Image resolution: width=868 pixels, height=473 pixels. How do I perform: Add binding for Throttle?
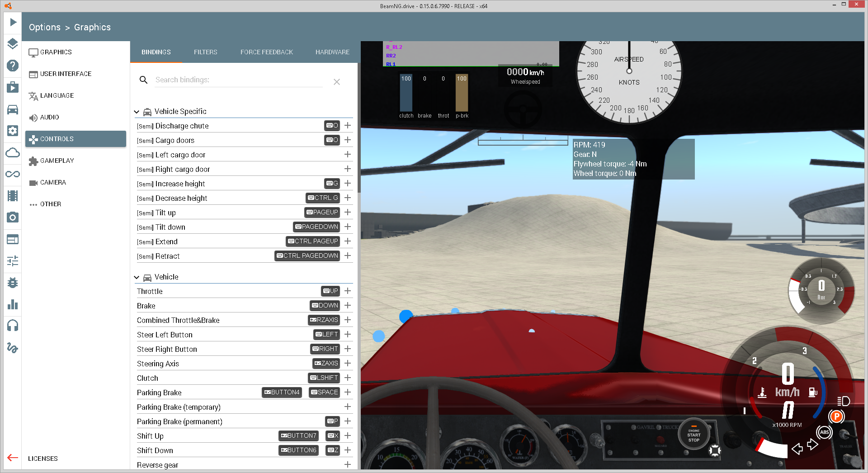click(348, 291)
